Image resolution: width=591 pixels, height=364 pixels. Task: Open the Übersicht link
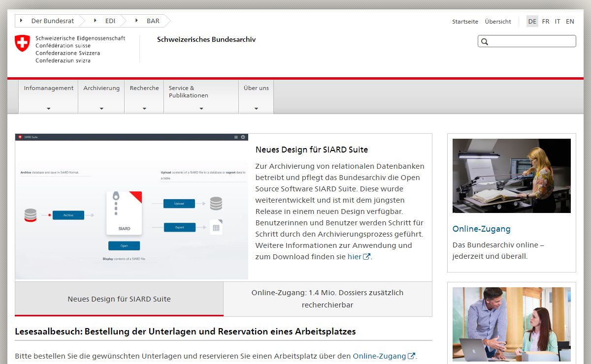pos(498,22)
